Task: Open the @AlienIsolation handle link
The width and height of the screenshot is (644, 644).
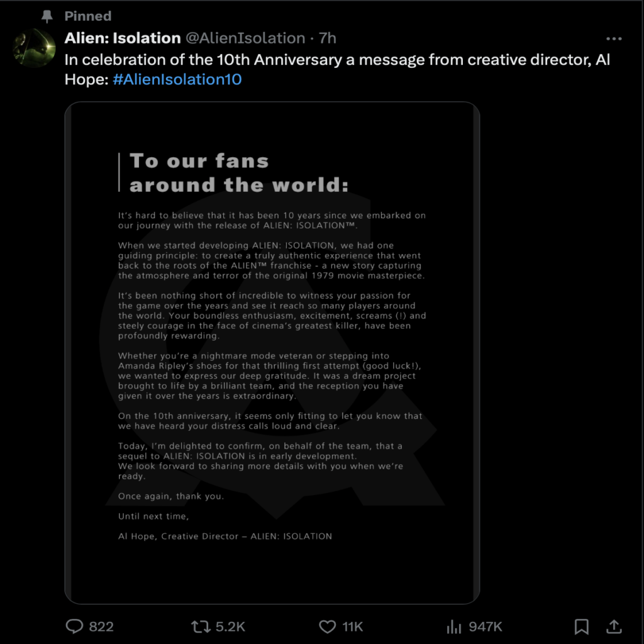Action: tap(245, 38)
